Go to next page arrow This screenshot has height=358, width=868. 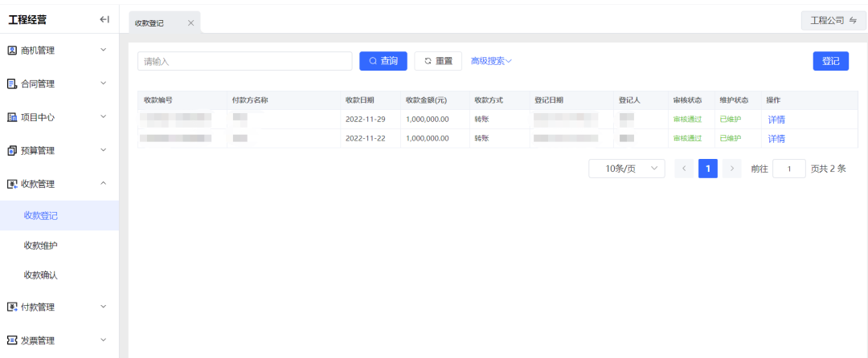[x=732, y=169]
